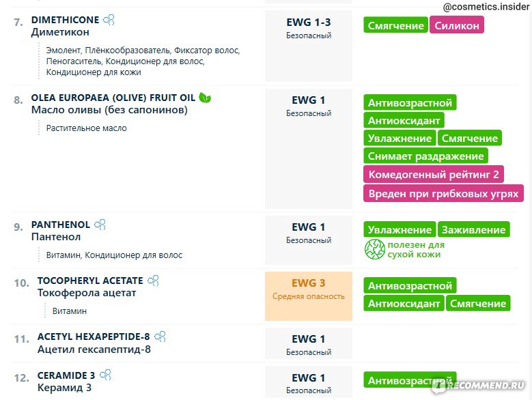Click the Вреден при грибковых угрях tag
Viewport: 532px width, 400px height.
point(443,193)
